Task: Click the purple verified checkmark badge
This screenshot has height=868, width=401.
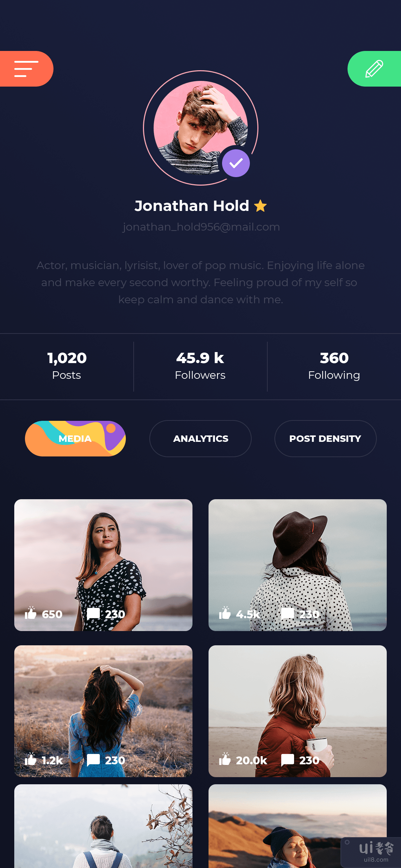Action: pyautogui.click(x=236, y=163)
